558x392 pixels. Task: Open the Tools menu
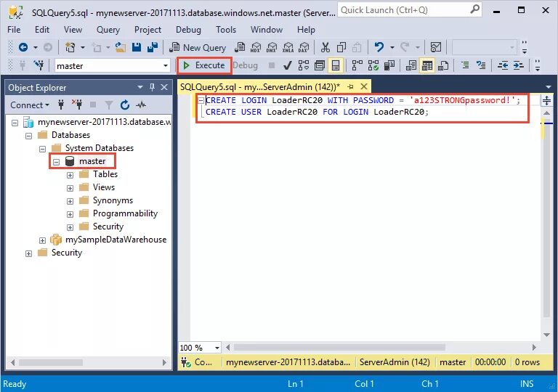pos(226,30)
